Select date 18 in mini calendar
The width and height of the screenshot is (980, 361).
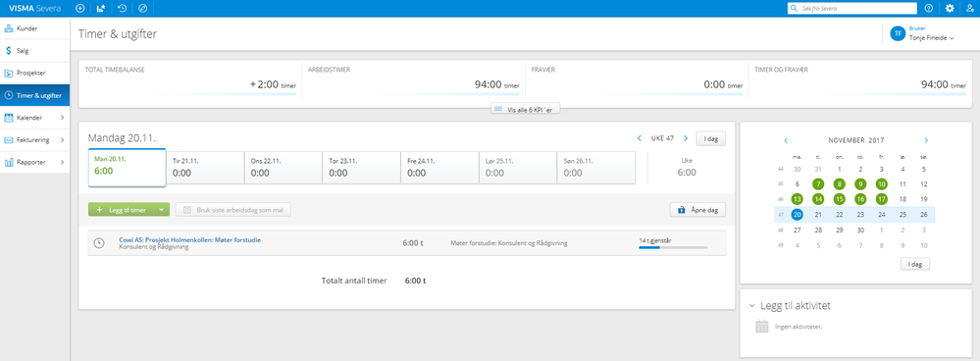(x=903, y=199)
